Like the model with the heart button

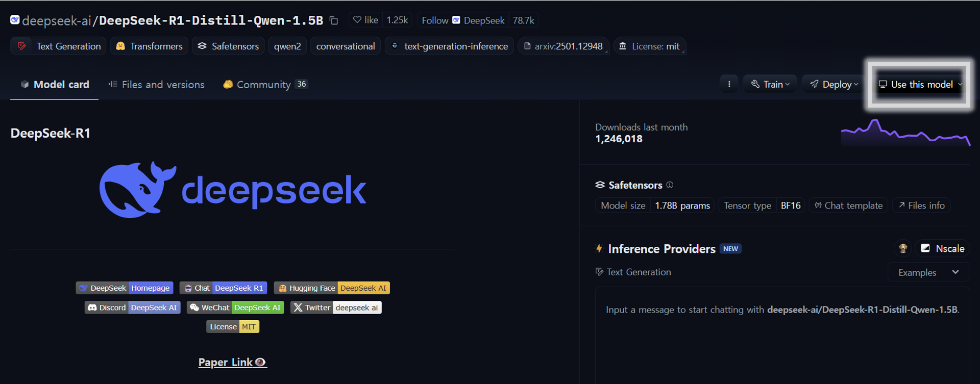click(365, 20)
